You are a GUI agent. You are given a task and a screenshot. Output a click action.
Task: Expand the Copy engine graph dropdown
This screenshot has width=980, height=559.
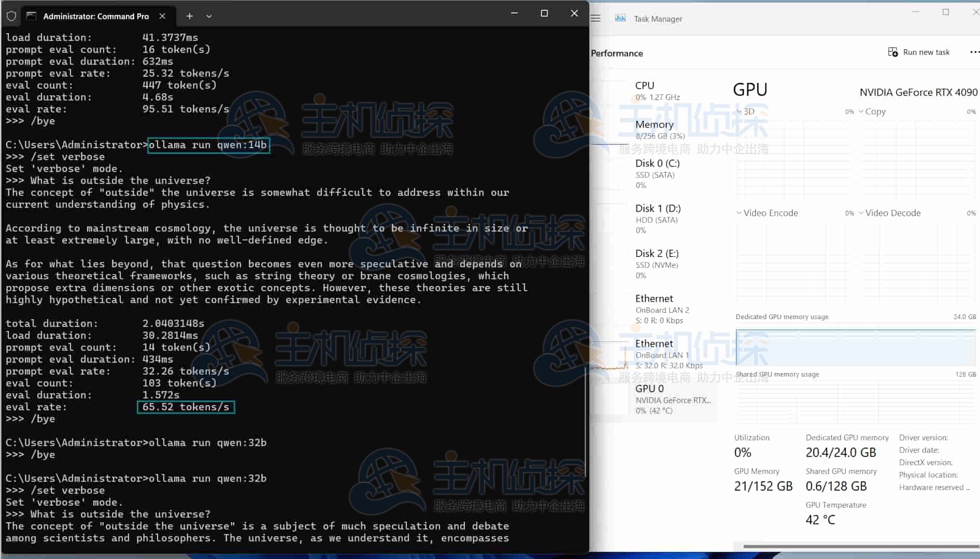pyautogui.click(x=861, y=111)
